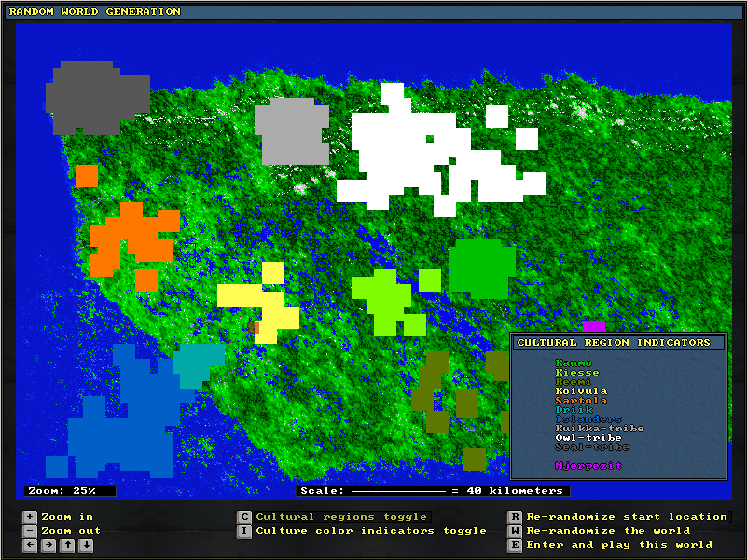Click the E key icon to enter world
Viewport: 747px width, 560px height.
click(x=515, y=545)
